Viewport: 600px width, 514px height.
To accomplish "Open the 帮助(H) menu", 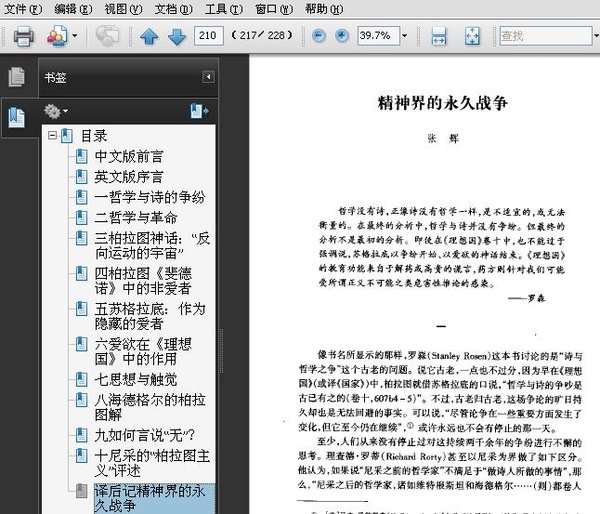I will (324, 8).
